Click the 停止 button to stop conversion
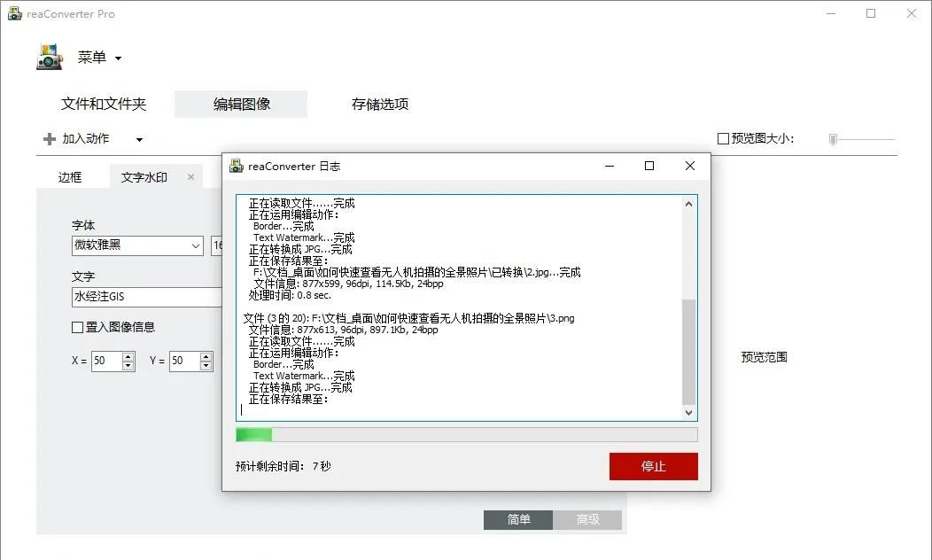The image size is (932, 560). pos(653,466)
